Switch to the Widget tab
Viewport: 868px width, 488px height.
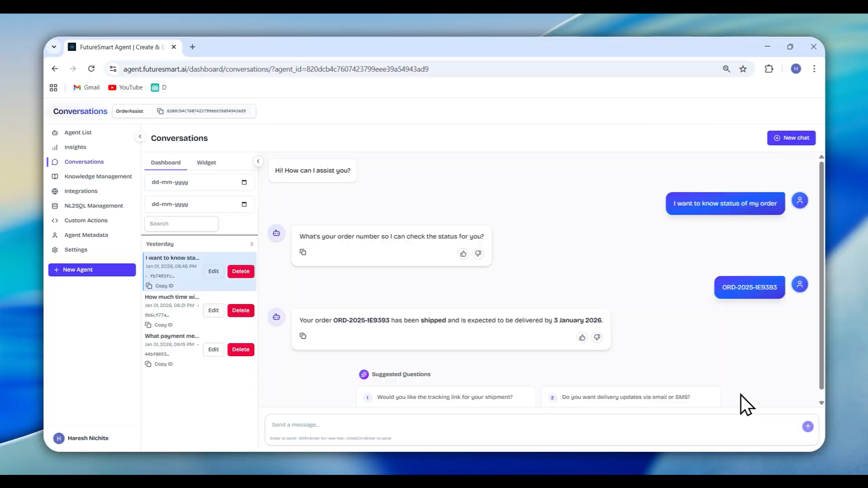point(206,162)
